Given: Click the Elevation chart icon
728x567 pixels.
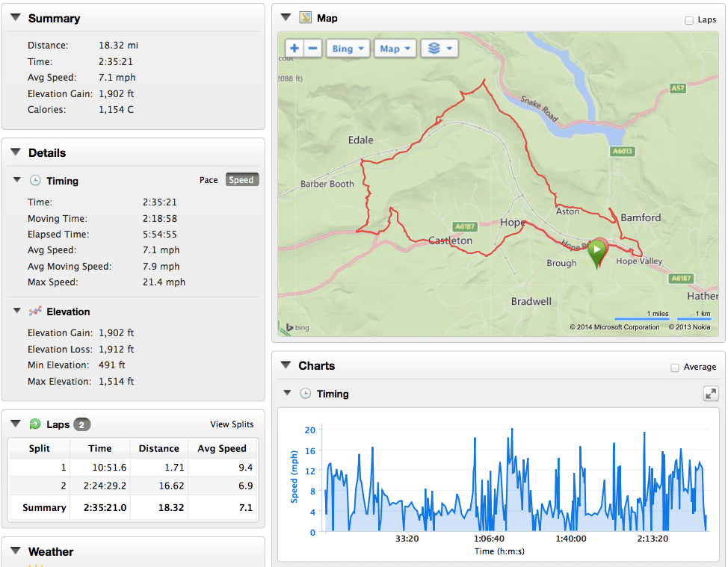Looking at the screenshot, I should pyautogui.click(x=34, y=312).
